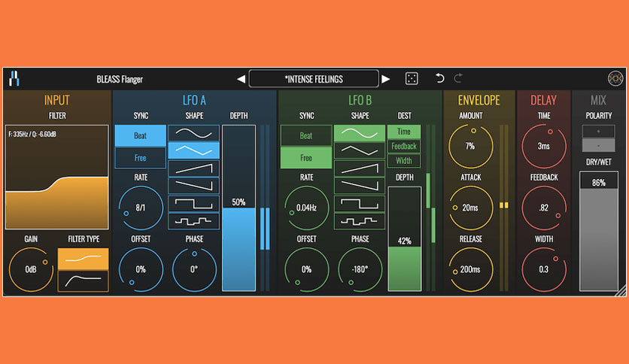629x364 pixels.
Task: Click the input filter response graph
Action: click(x=56, y=177)
